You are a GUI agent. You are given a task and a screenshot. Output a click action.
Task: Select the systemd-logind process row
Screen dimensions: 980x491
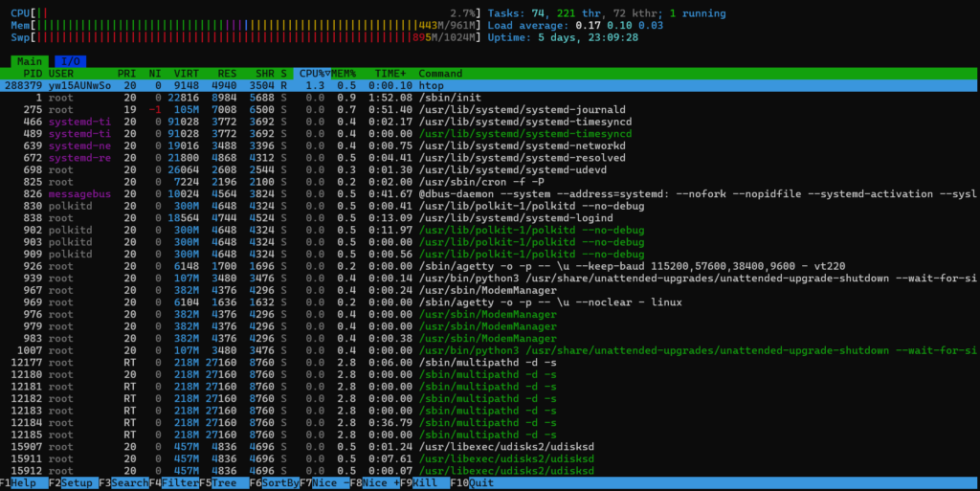pos(490,218)
